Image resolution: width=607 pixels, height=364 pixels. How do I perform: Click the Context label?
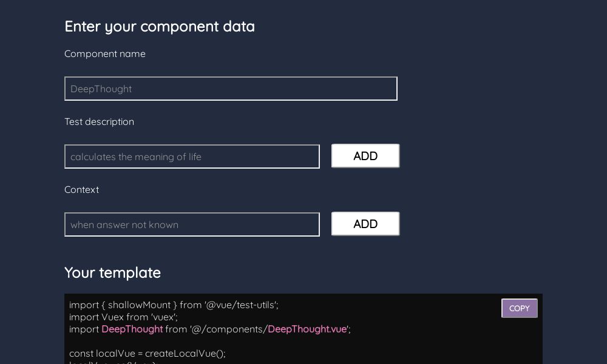(81, 189)
